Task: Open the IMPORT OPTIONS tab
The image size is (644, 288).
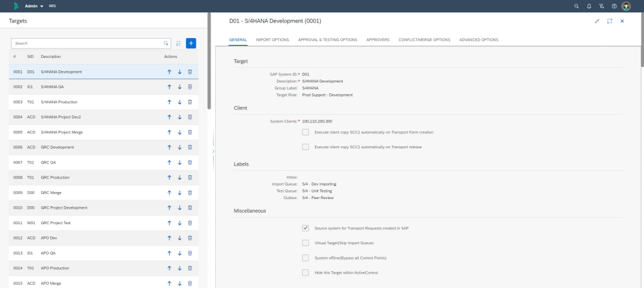Action: (272, 40)
